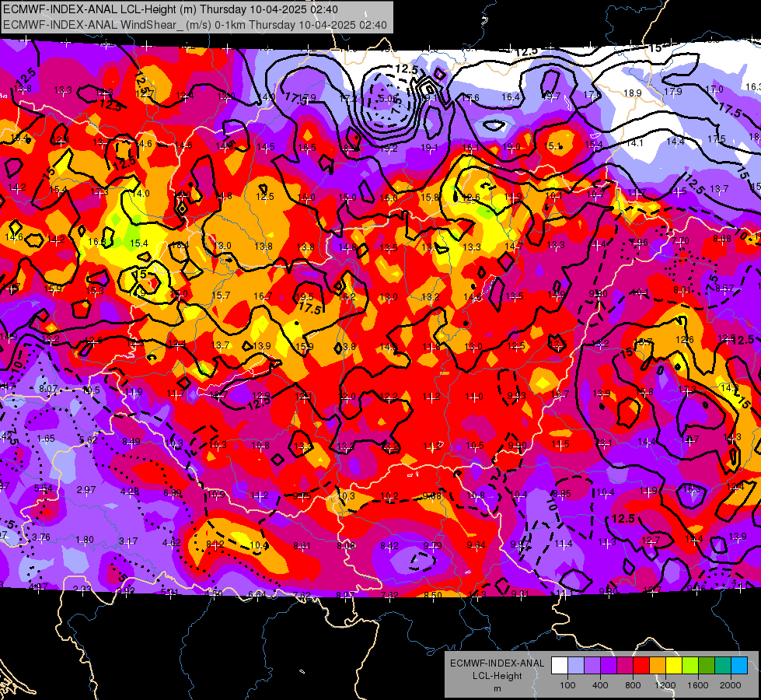Click the legend unit label 'm'
Screen dimensions: 761x700
[497, 689]
